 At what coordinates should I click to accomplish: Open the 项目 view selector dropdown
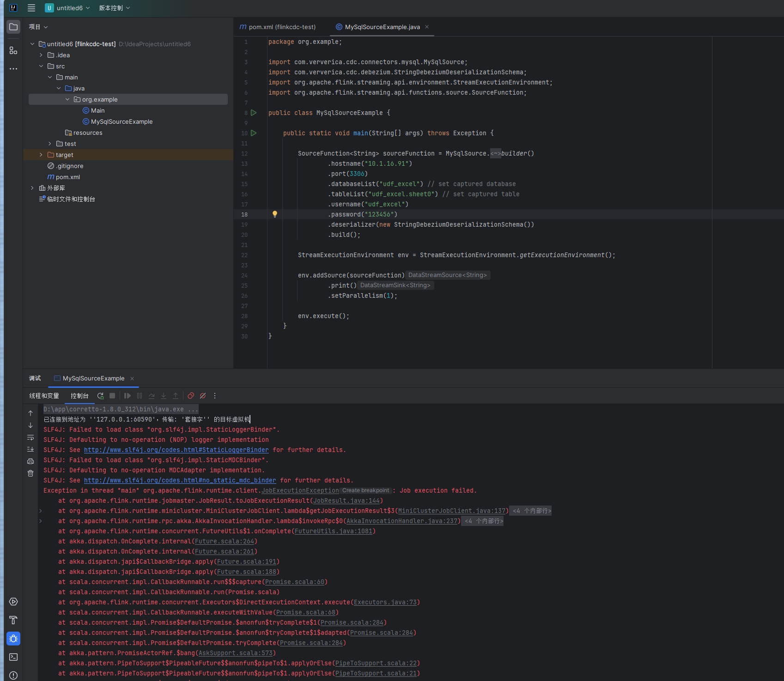[x=38, y=27]
